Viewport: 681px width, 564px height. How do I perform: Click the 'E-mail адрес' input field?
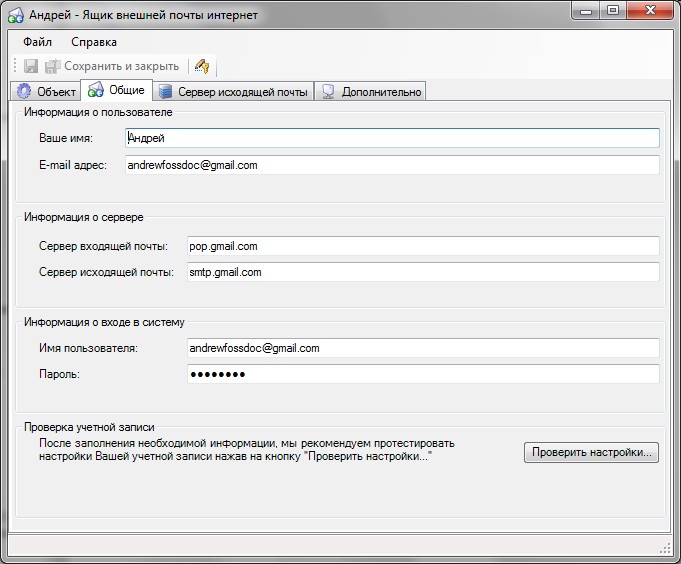point(392,165)
